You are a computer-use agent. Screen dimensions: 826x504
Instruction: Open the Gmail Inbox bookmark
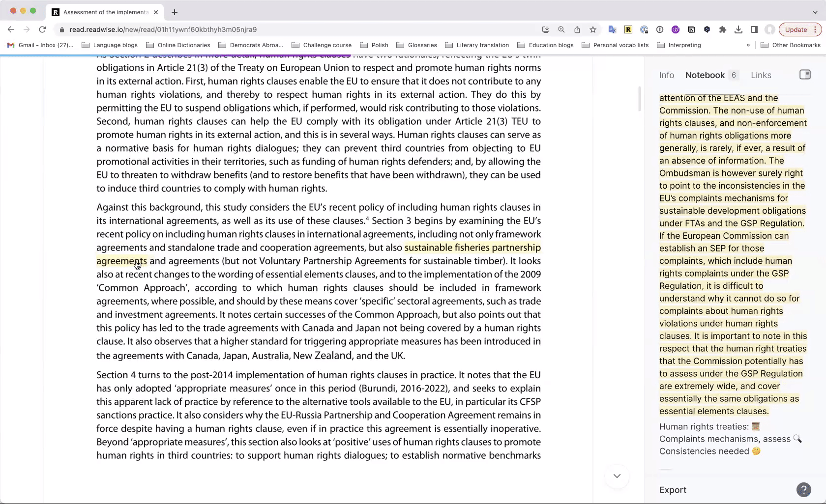coord(40,45)
